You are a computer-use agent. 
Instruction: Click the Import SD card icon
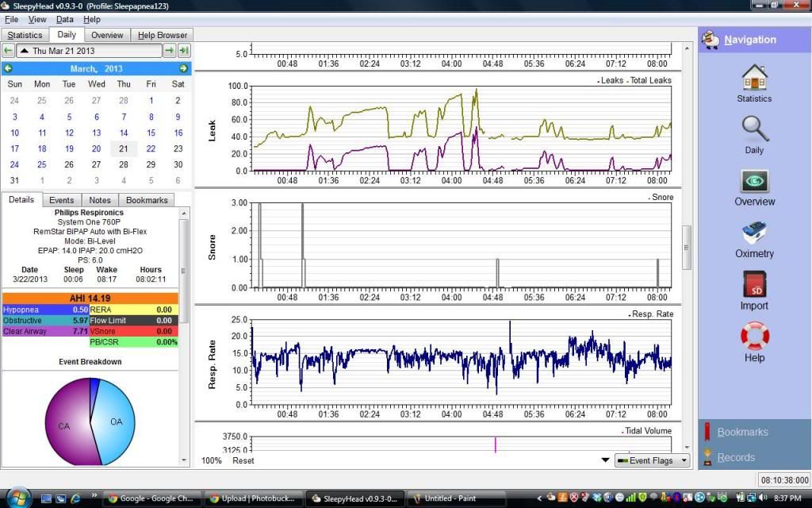click(754, 284)
